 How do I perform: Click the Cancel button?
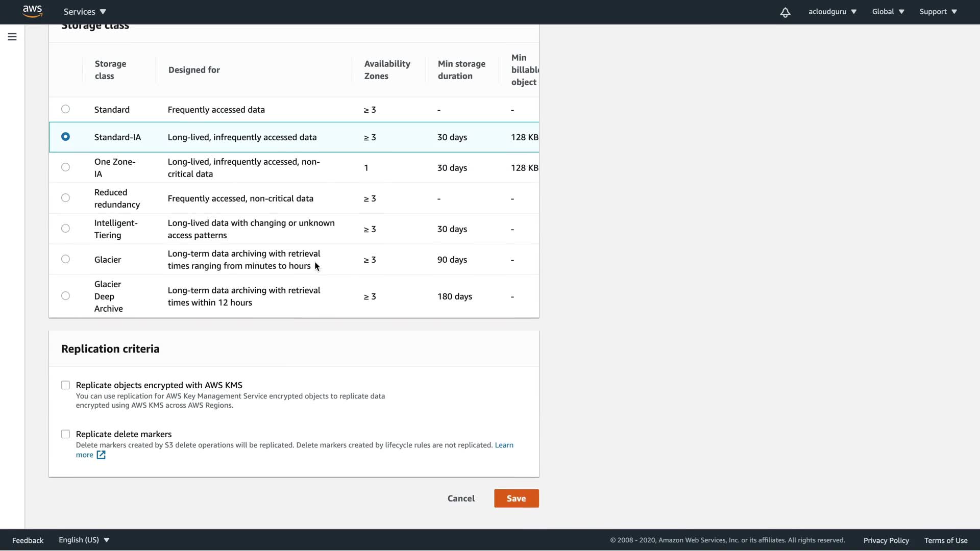click(x=461, y=498)
